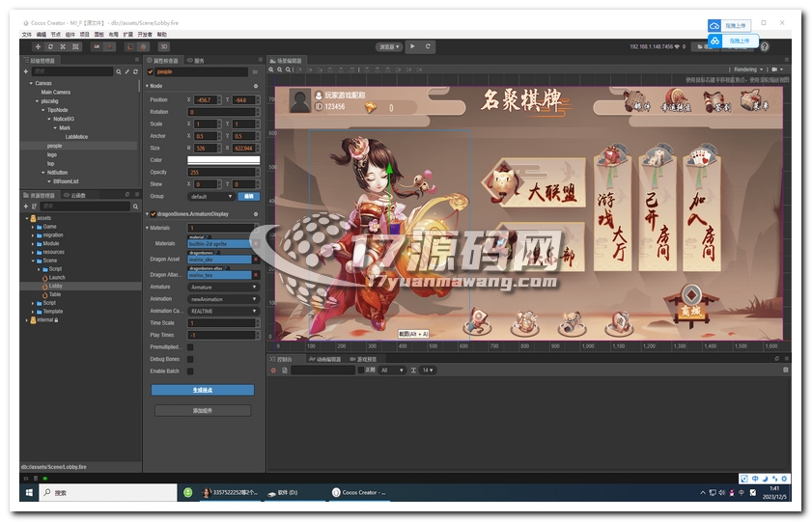
Task: Open help via question mark icon
Action: click(x=765, y=46)
